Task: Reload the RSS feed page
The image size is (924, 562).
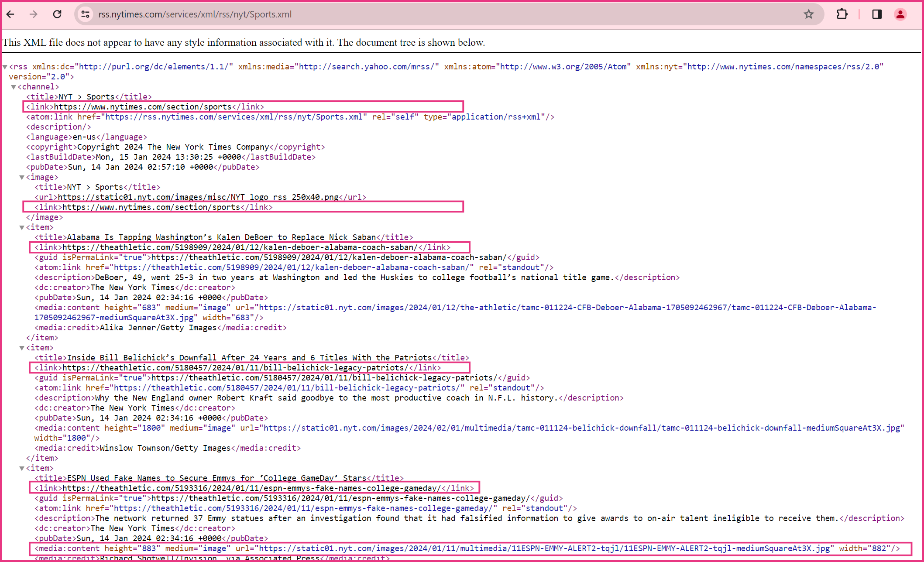Action: 57,14
